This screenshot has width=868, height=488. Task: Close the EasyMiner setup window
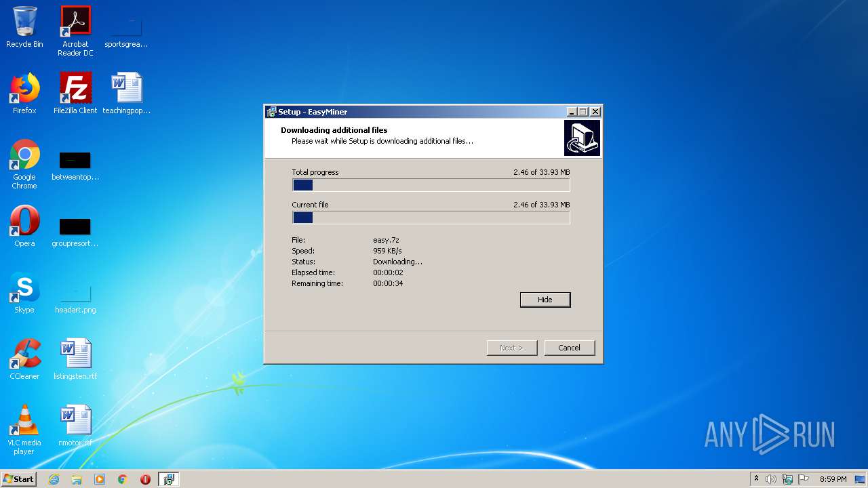point(595,112)
